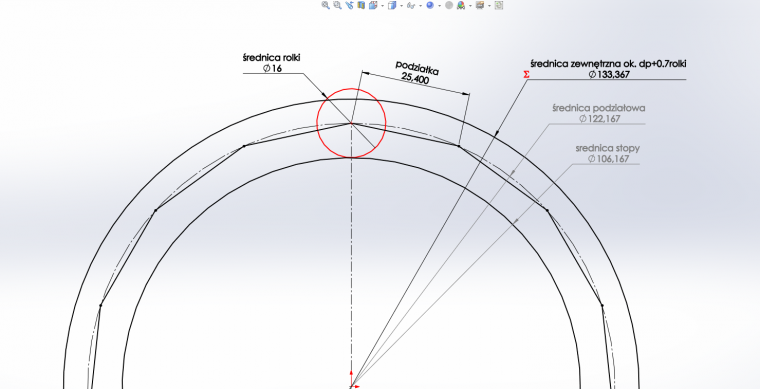Image resolution: width=760 pixels, height=389 pixels.
Task: Click the View Orientation cube icon
Action: [373, 5]
